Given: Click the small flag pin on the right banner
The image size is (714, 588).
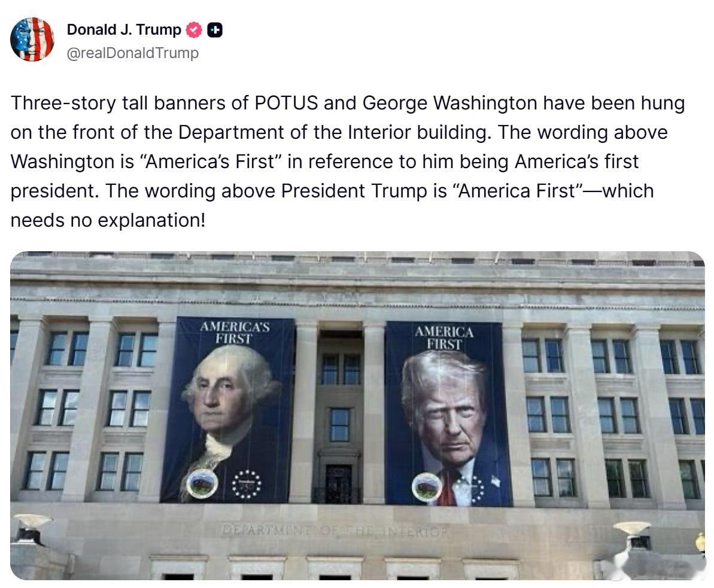Looking at the screenshot, I should [495, 480].
